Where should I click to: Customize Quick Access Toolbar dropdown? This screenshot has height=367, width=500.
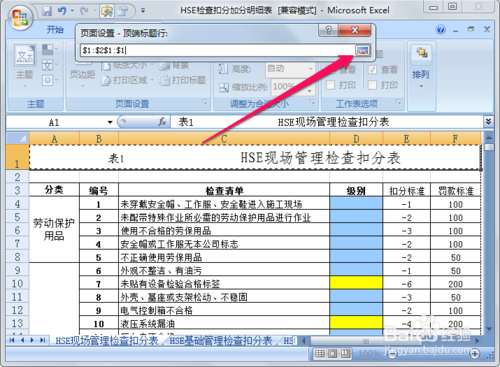pos(143,11)
